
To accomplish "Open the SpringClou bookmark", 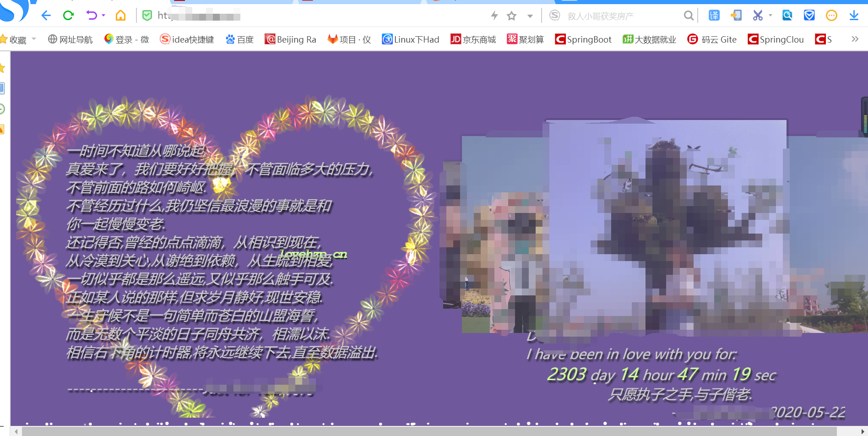I will pyautogui.click(x=776, y=39).
